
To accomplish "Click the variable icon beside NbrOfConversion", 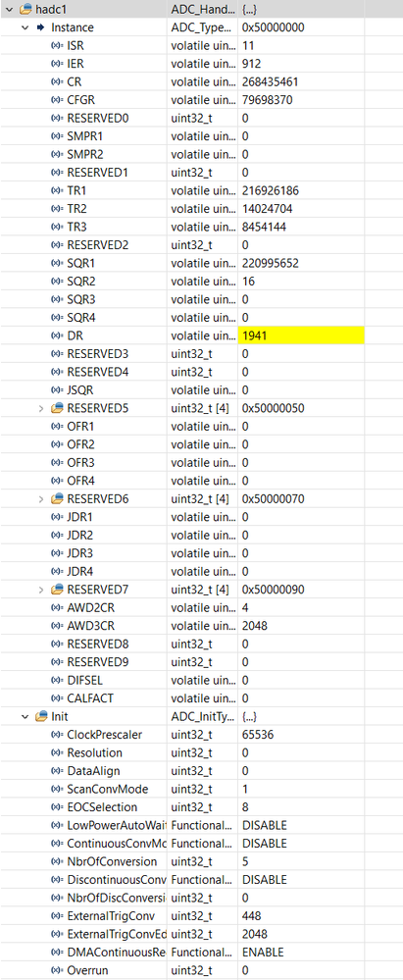I will pos(57,861).
